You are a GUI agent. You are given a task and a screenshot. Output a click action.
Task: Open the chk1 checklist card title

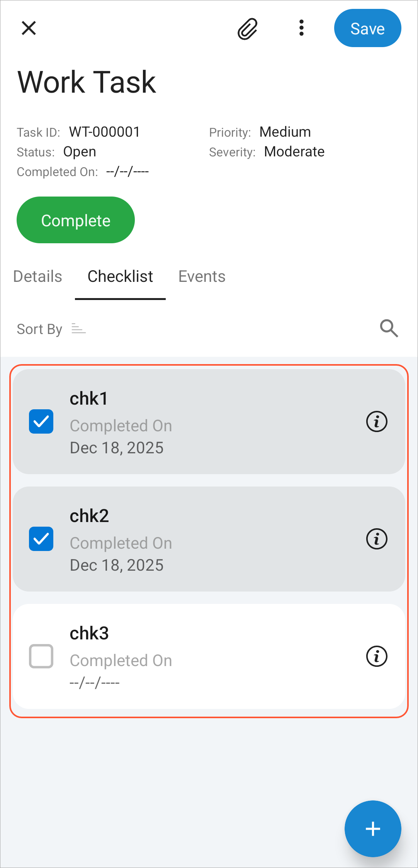tap(88, 398)
